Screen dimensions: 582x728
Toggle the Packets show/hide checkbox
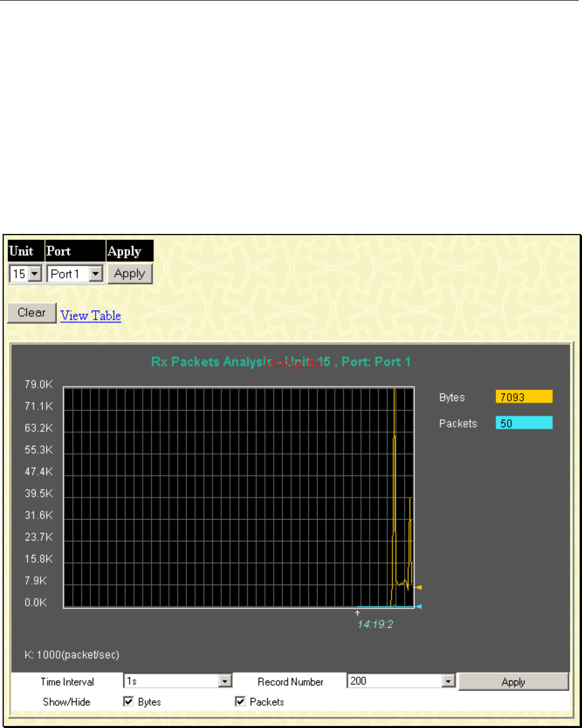coord(240,702)
